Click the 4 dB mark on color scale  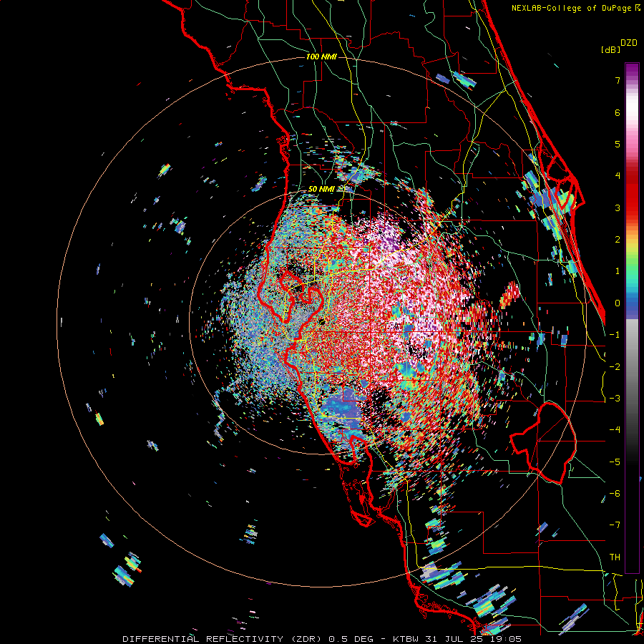[x=618, y=176]
